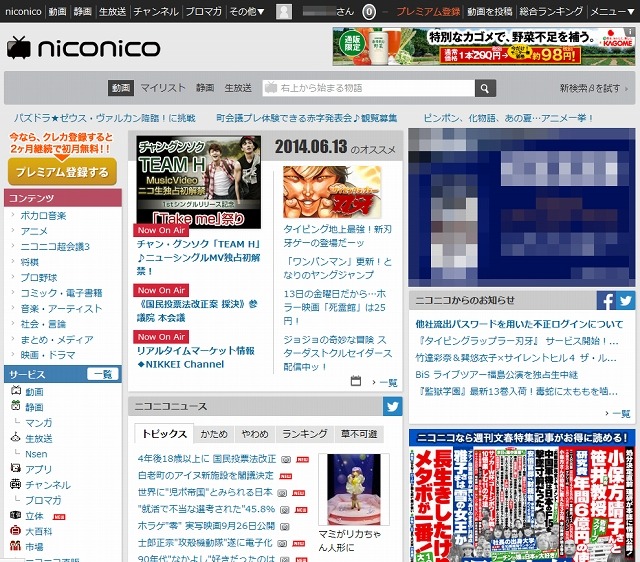Image resolution: width=640 pixels, height=562 pixels.
Task: Open the KAGOME vegetable juice banner ad
Action: [484, 46]
